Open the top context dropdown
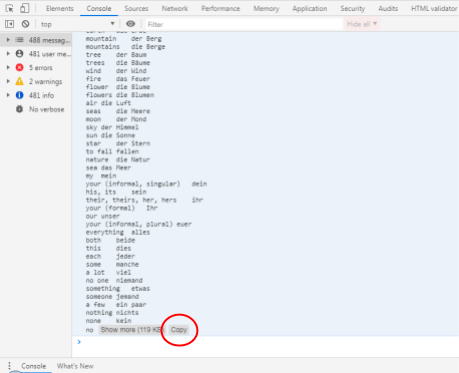The image size is (459, 373). pos(77,24)
